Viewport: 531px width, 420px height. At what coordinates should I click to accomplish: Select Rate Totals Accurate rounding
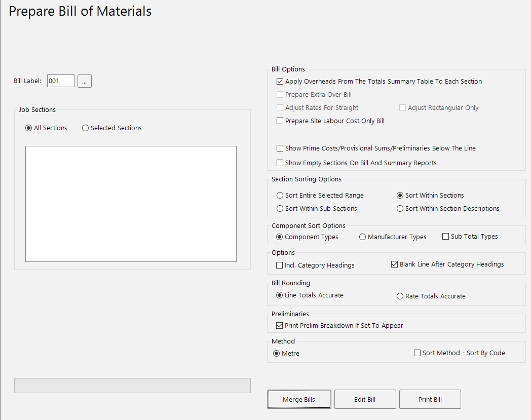(400, 296)
